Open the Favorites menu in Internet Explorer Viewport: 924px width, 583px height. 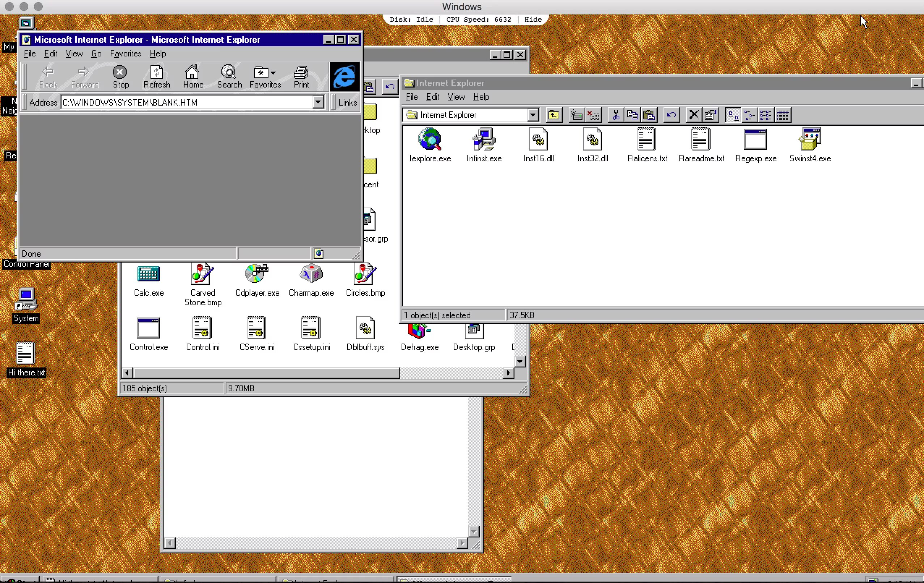click(126, 53)
